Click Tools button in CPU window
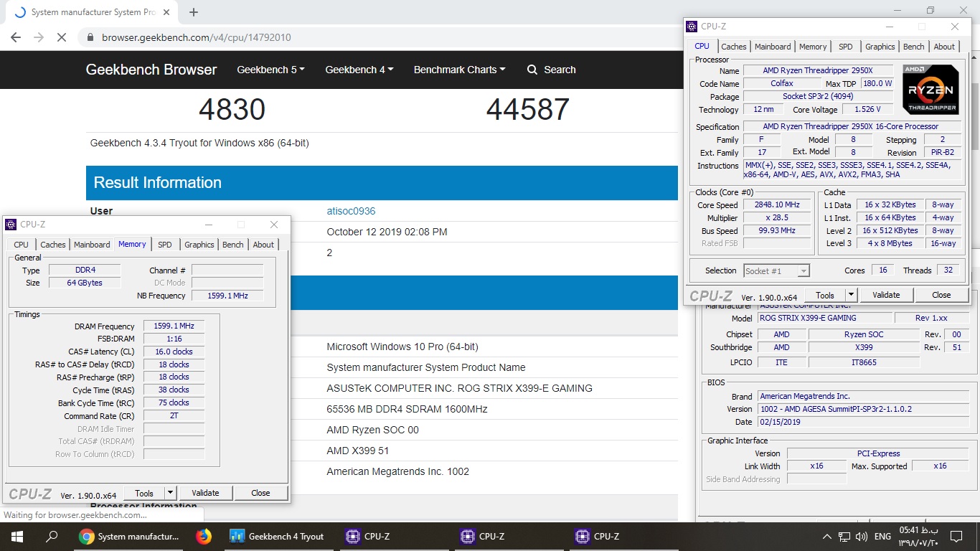Screen dimensions: 980x551 coord(825,295)
